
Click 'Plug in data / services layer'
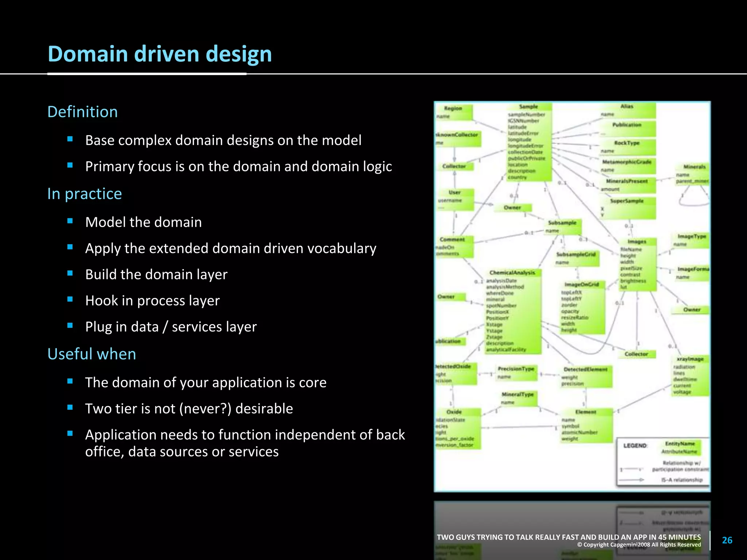tap(171, 327)
